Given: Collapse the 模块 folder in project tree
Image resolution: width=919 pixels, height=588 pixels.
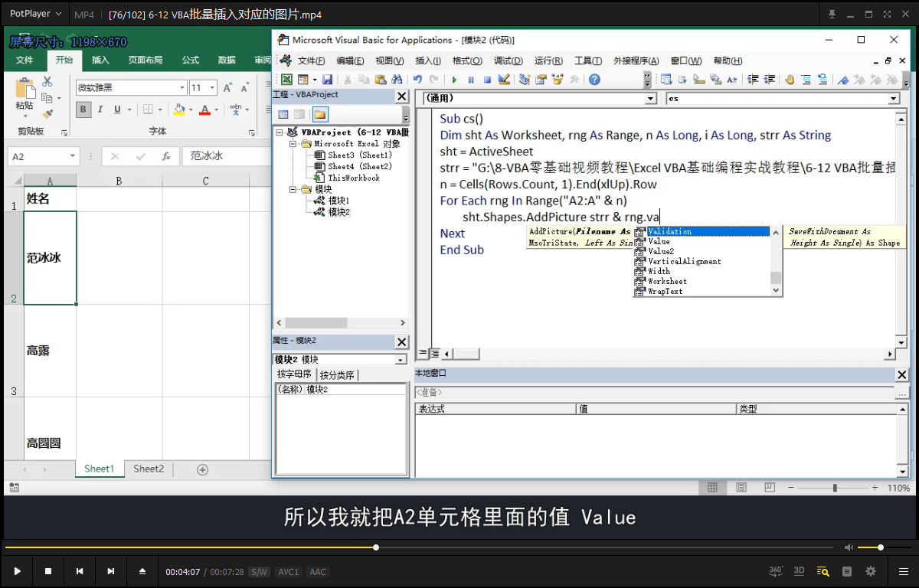Looking at the screenshot, I should click(293, 189).
